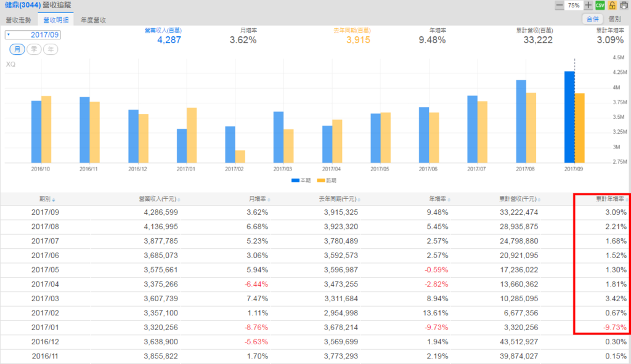Select the highlighted 2017/09 blue chart bar

pyautogui.click(x=569, y=117)
